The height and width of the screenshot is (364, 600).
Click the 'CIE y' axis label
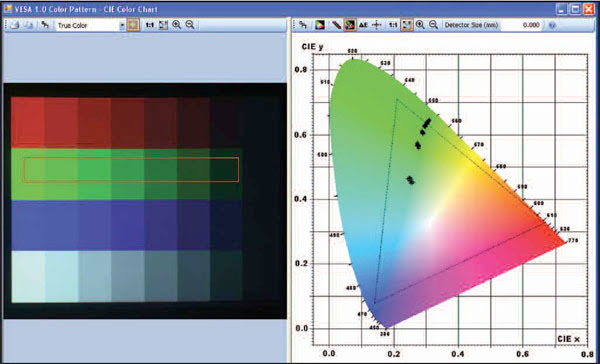coord(313,46)
